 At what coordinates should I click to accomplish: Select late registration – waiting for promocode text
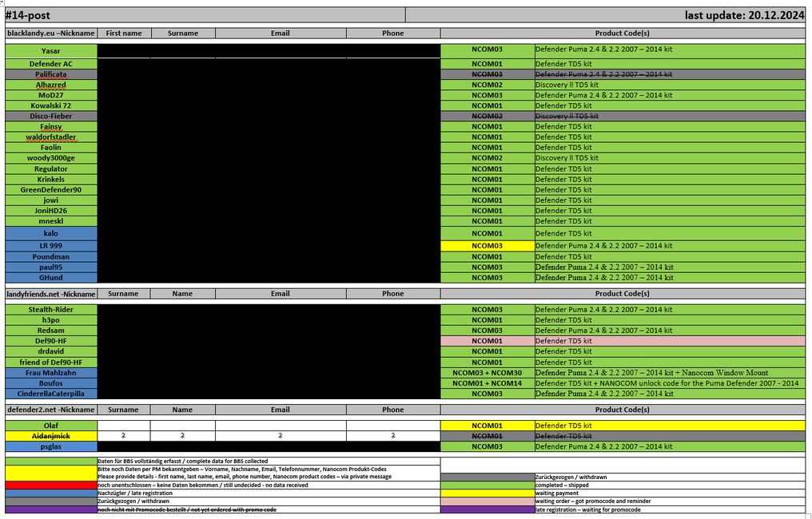point(587,509)
